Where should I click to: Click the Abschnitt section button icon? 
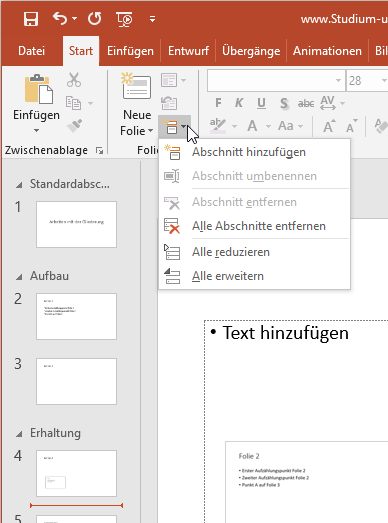coord(171,127)
